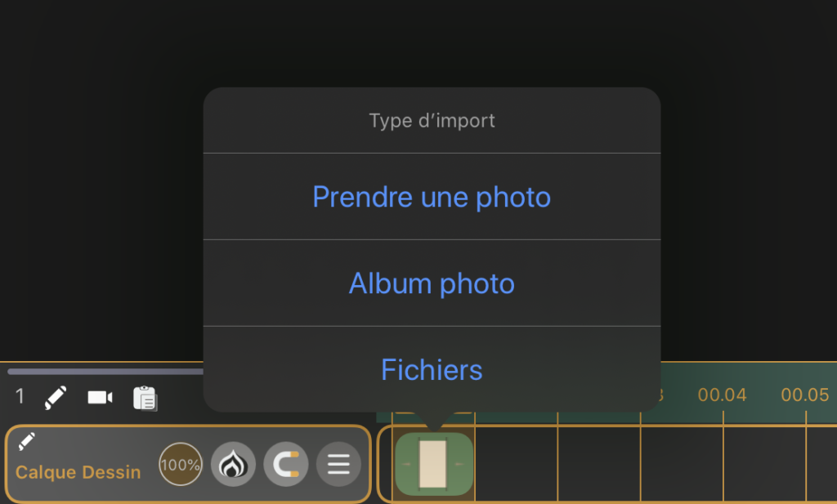Click small pencil icon above Calque Dessin
837x504 pixels.
click(x=26, y=442)
